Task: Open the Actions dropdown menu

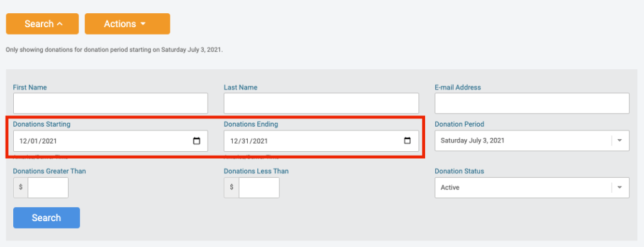Action: coord(127,24)
